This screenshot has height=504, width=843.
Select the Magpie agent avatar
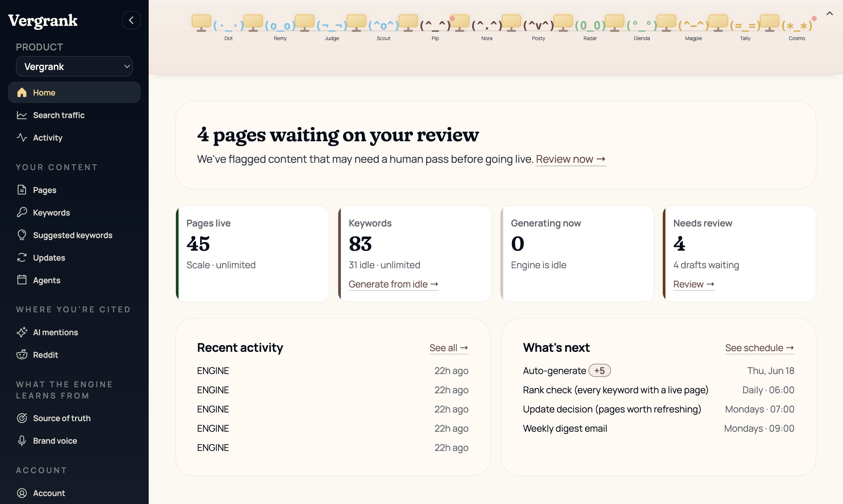coord(693,26)
